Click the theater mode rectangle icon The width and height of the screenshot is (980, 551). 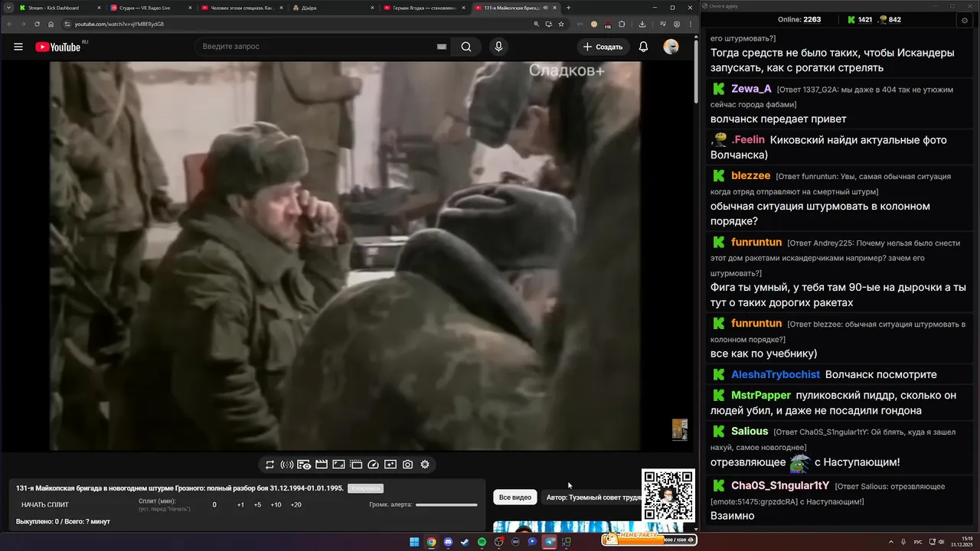(356, 465)
